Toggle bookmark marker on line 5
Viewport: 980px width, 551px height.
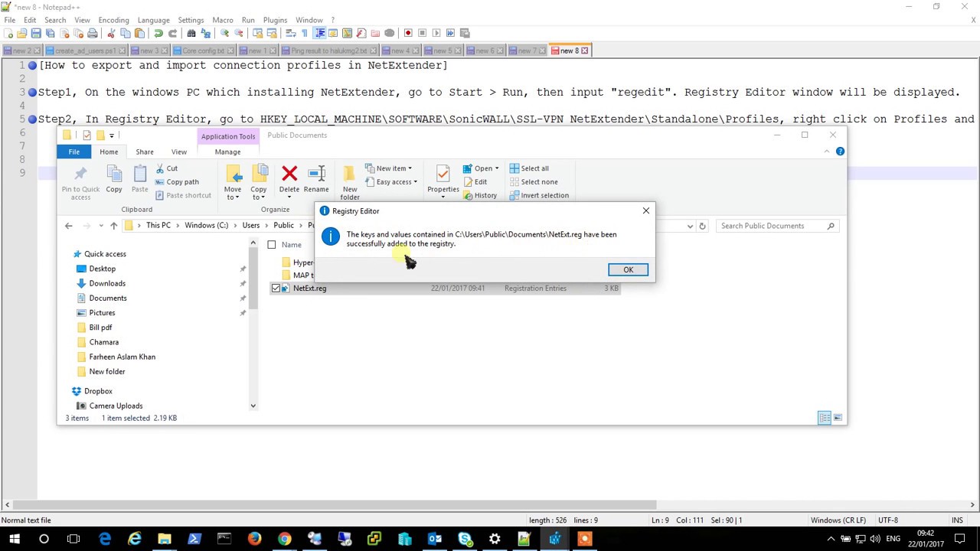pos(32,119)
